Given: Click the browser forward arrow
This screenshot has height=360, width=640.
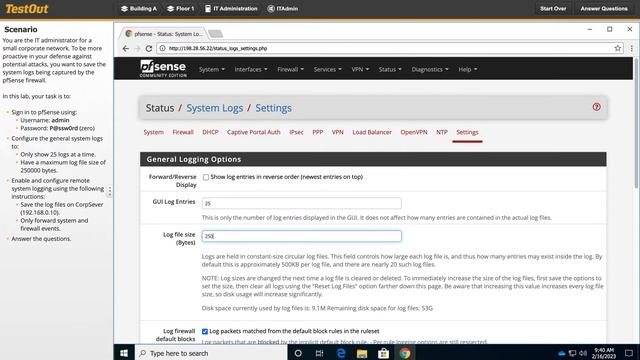Looking at the screenshot, I should (x=137, y=48).
